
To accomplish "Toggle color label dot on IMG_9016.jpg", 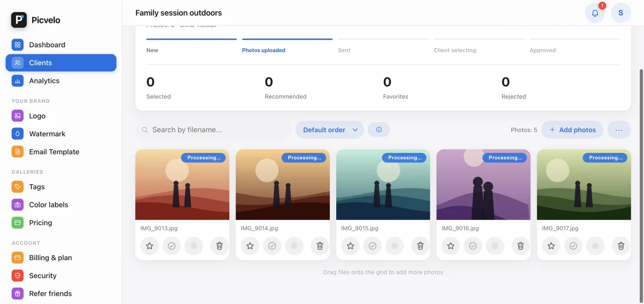I will (x=495, y=246).
